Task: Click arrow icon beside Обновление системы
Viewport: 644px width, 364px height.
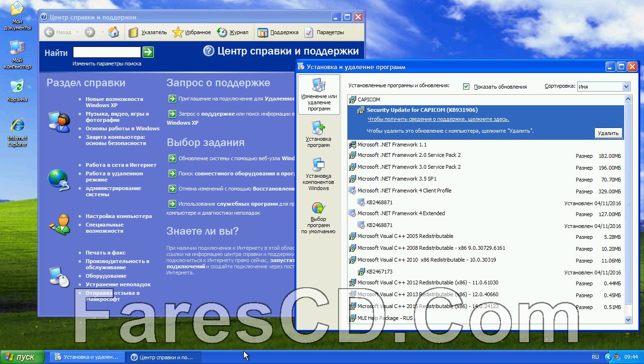Action: (x=172, y=158)
